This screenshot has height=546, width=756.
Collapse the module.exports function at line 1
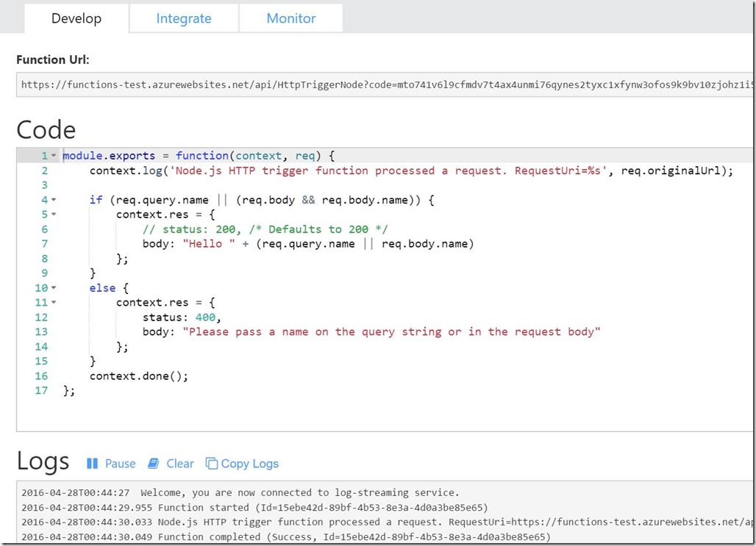point(54,156)
